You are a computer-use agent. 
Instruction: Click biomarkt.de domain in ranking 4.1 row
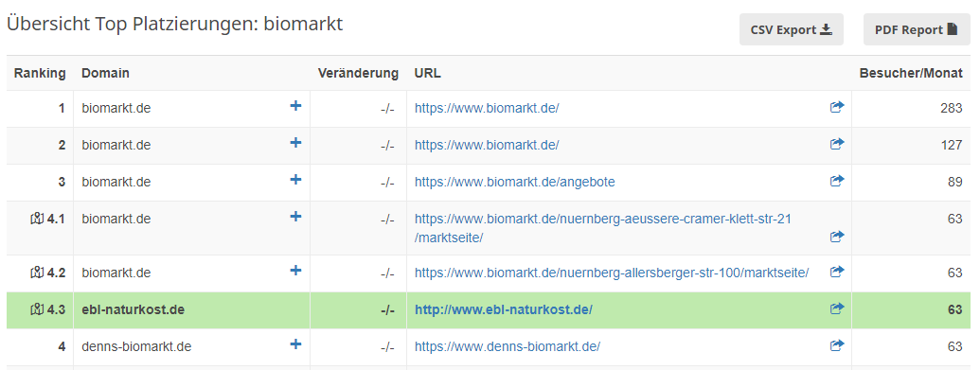[116, 219]
